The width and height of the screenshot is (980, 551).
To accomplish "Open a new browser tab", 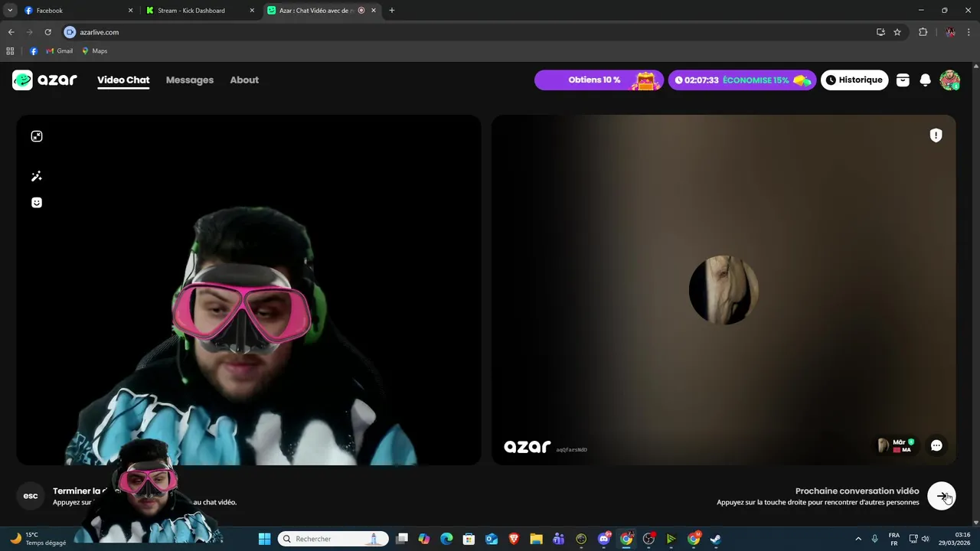I will [x=392, y=11].
